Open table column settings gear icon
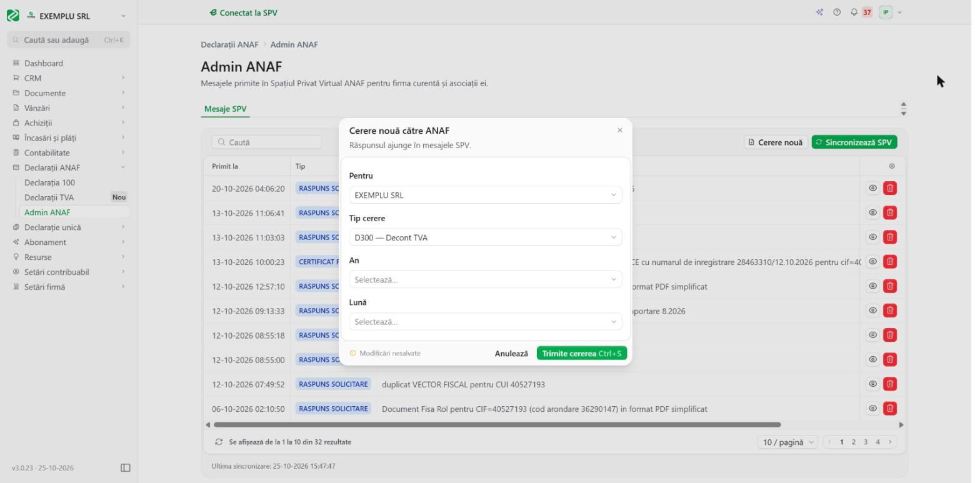 [892, 166]
